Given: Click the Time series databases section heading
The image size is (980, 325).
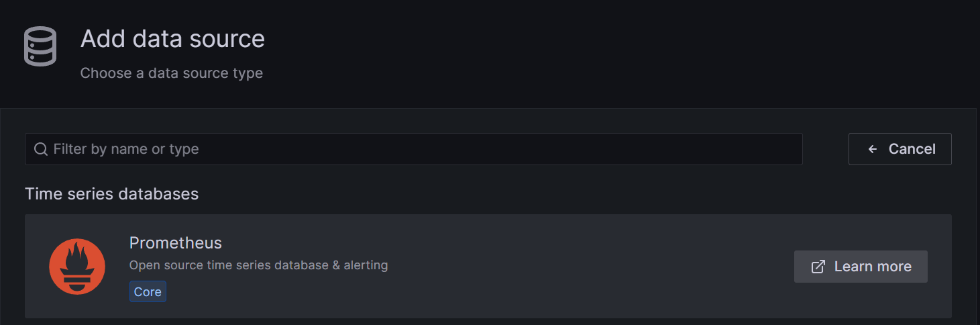Looking at the screenshot, I should 111,194.
